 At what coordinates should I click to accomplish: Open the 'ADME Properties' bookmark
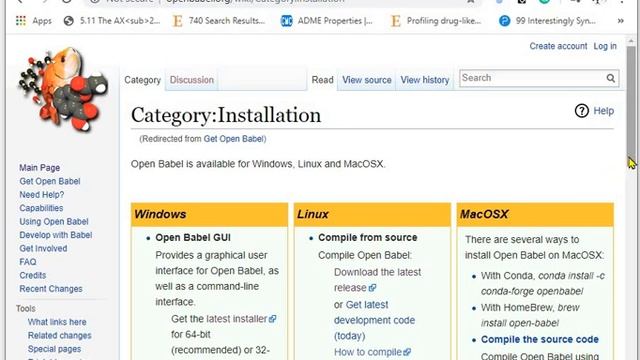327,20
